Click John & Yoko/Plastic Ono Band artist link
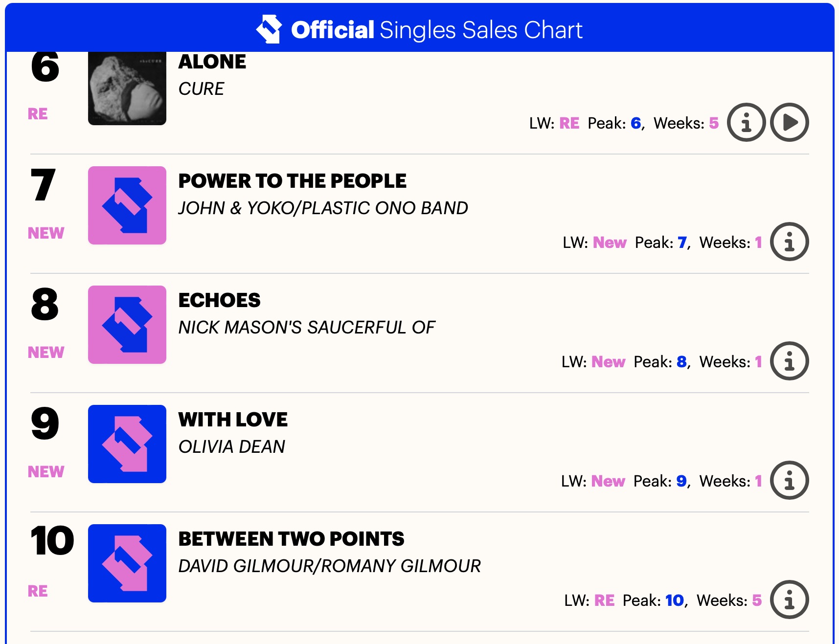 (x=323, y=208)
